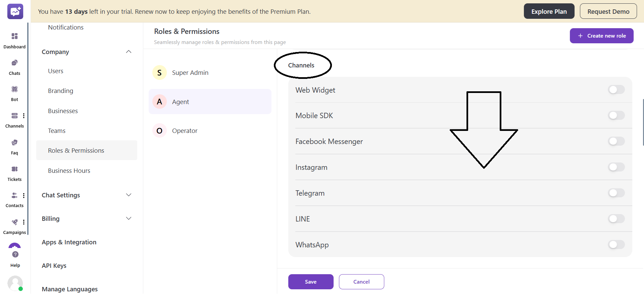Screen dimensions: 644x294
Task: Click the app logo icon at top left
Action: (x=15, y=11)
